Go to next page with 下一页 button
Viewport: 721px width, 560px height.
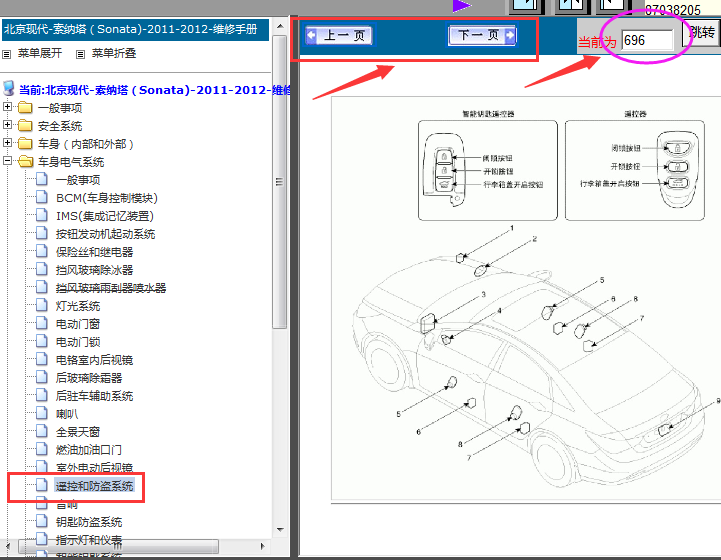coord(482,35)
